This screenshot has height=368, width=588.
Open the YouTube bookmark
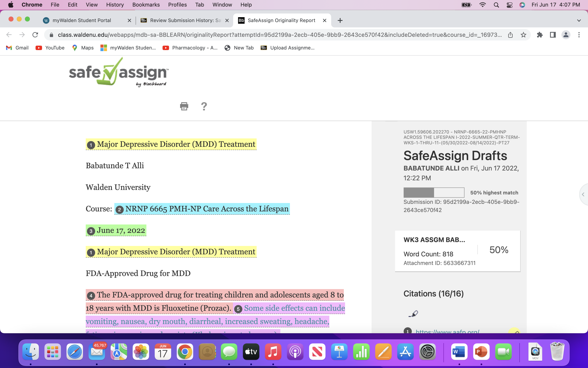click(x=50, y=48)
